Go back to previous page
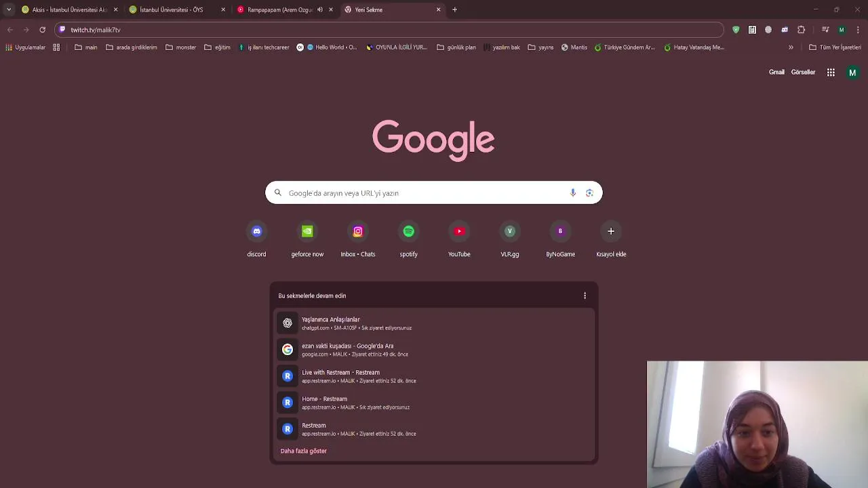The height and width of the screenshot is (488, 868). [10, 30]
